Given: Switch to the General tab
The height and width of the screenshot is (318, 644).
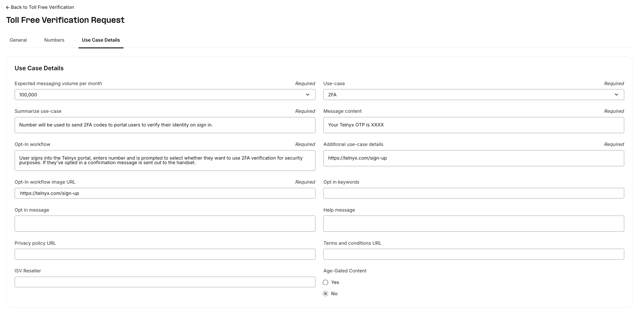Looking at the screenshot, I should pos(18,40).
